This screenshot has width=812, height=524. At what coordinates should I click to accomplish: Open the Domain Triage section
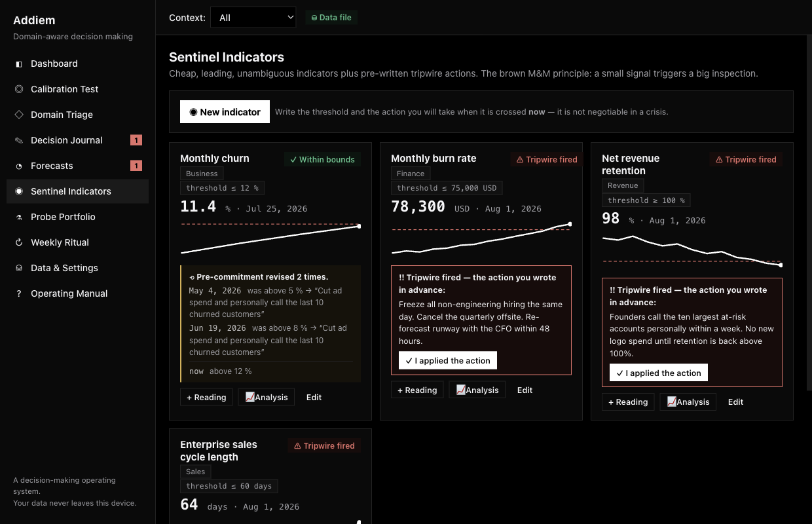pyautogui.click(x=77, y=115)
